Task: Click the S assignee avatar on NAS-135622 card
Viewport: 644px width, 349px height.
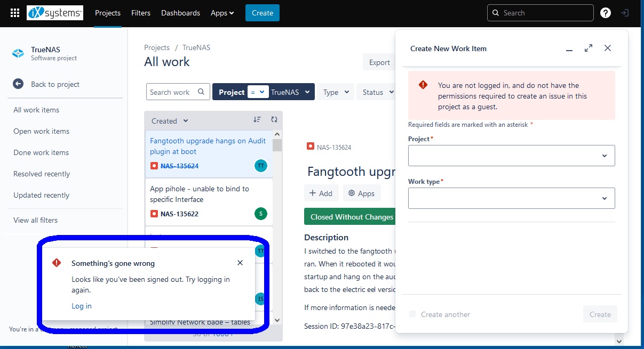Action: click(x=261, y=214)
